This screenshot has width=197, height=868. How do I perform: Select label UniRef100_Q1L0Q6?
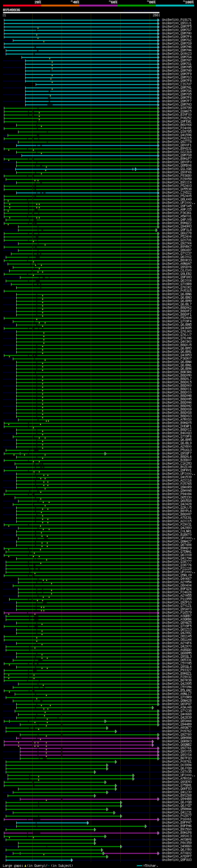click(x=177, y=169)
